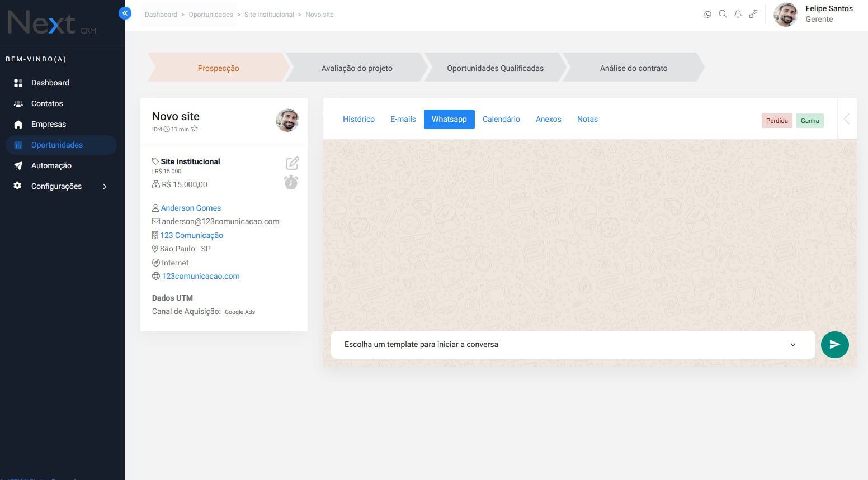868x480 pixels.
Task: Switch to E-mails tab
Action: 403,119
